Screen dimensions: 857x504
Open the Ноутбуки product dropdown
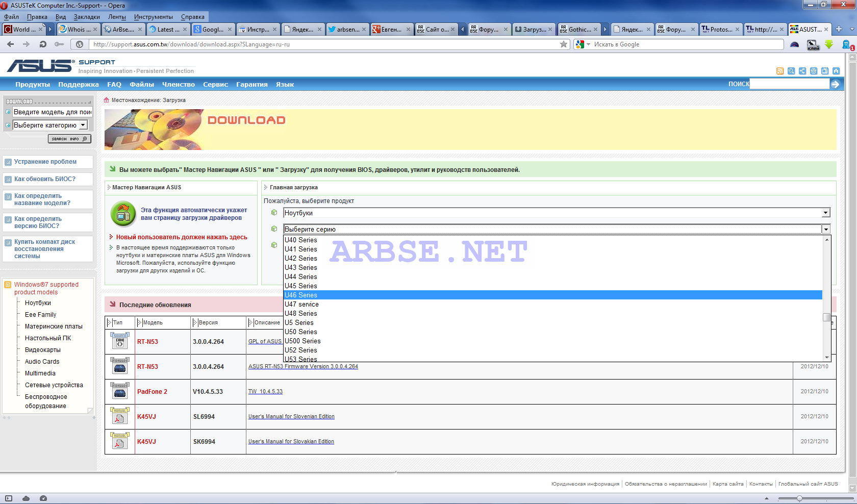[557, 213]
